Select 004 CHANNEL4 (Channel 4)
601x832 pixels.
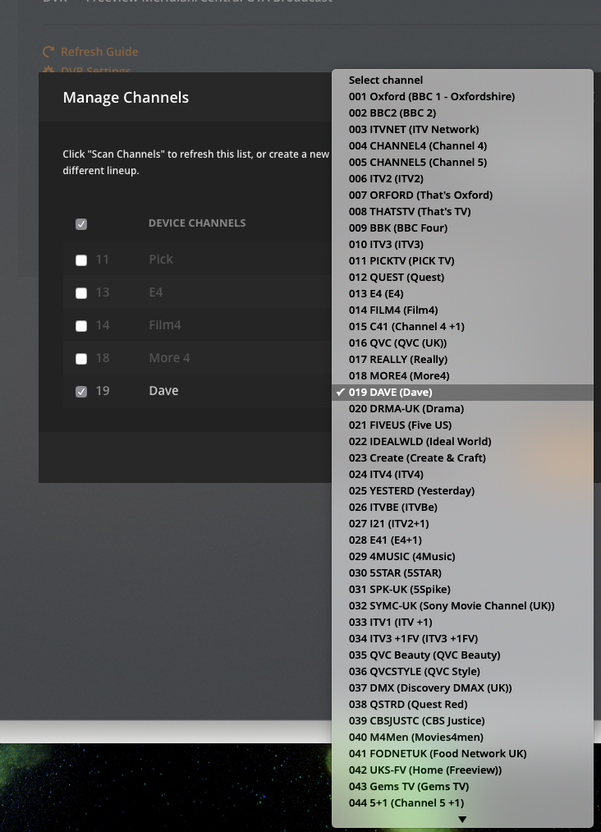point(463,146)
